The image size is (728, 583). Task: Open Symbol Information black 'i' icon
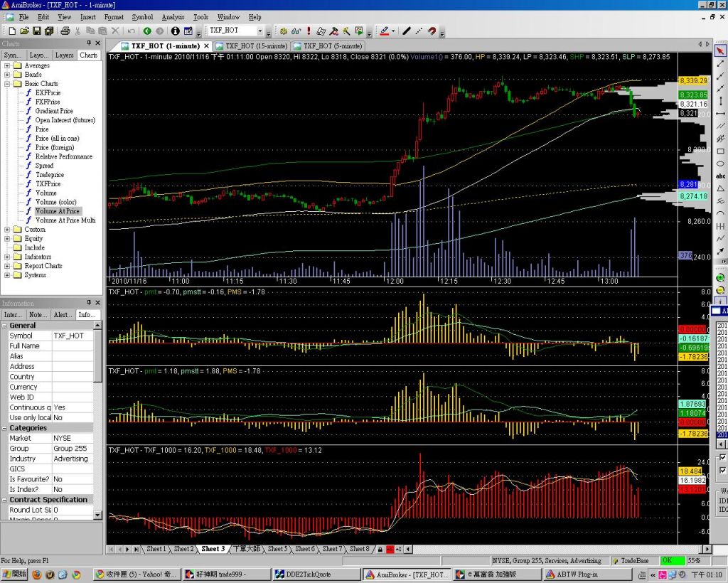[x=175, y=31]
